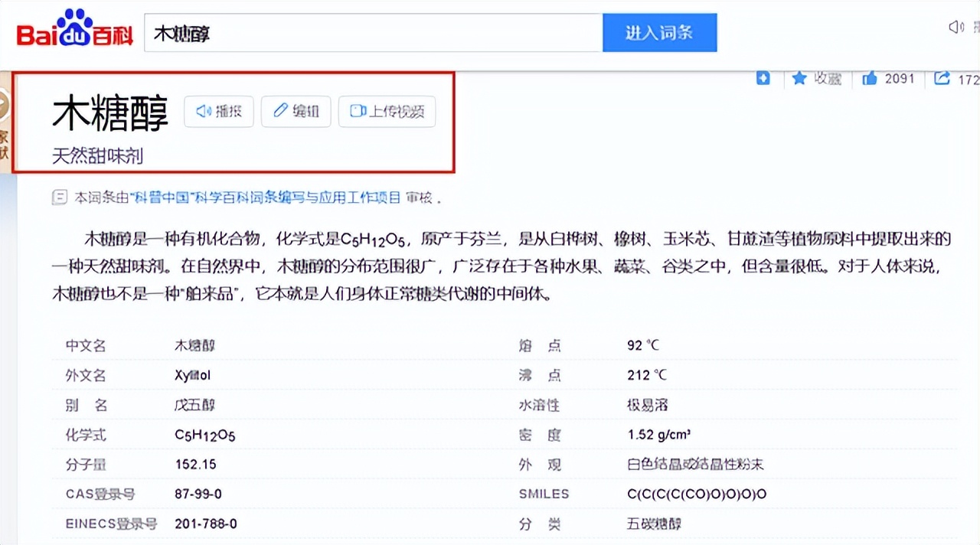Click the share icon beside 2091

[942, 78]
